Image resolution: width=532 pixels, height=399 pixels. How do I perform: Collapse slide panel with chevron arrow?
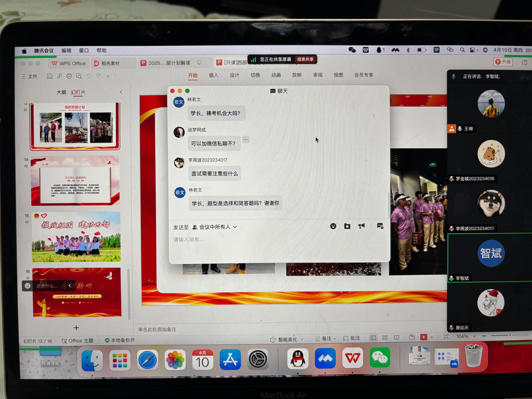tap(121, 92)
